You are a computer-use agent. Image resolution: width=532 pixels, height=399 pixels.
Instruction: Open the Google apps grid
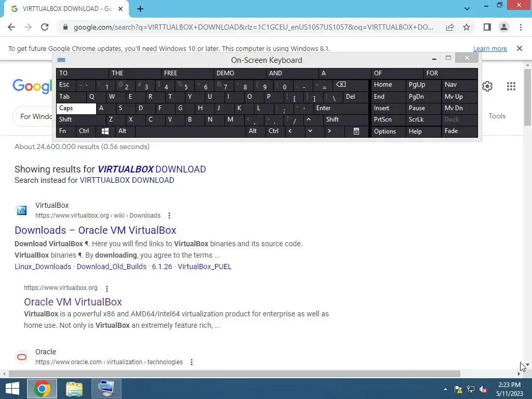(x=511, y=87)
